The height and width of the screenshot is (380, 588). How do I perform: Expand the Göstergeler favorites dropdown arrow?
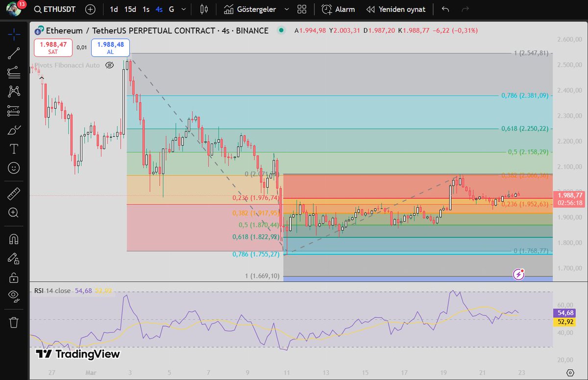click(286, 9)
